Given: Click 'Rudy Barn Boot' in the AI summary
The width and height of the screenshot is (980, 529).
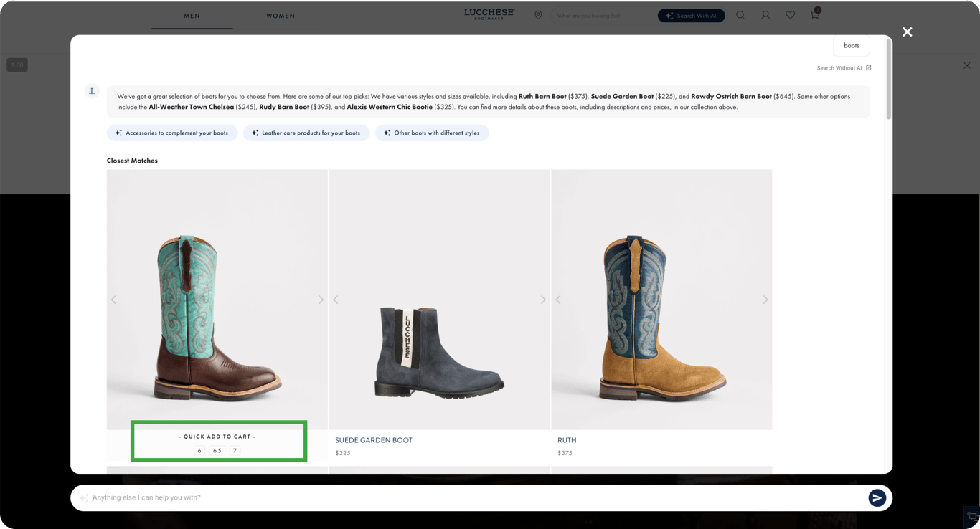Looking at the screenshot, I should pos(284,107).
